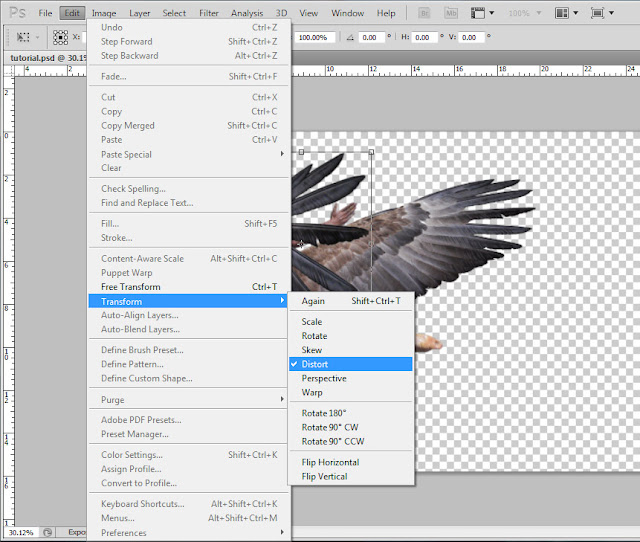Select Warp transform option

tap(350, 392)
